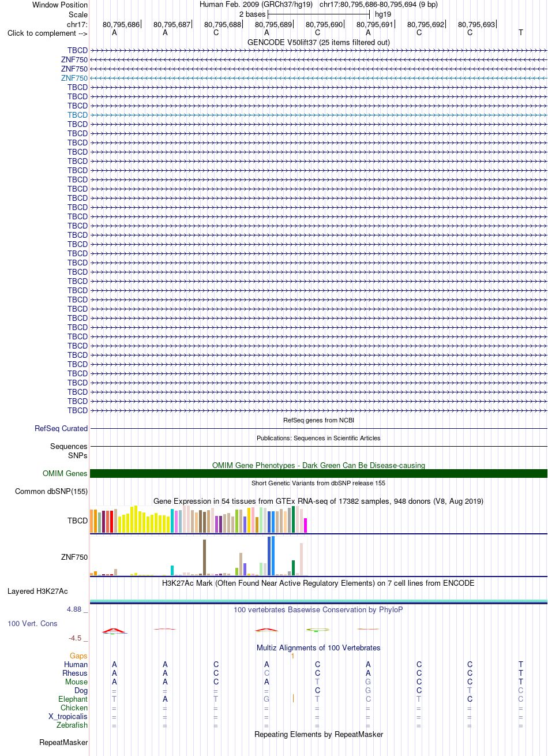Click the orange Gaps label
The width and height of the screenshot is (548, 756).
pyautogui.click(x=79, y=656)
